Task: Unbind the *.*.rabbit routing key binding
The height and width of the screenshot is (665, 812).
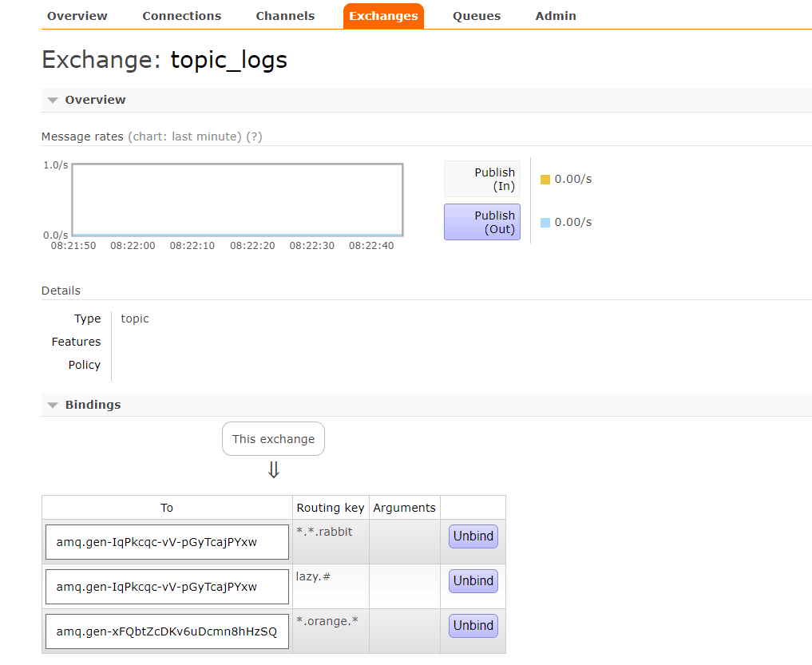Action: (x=473, y=536)
